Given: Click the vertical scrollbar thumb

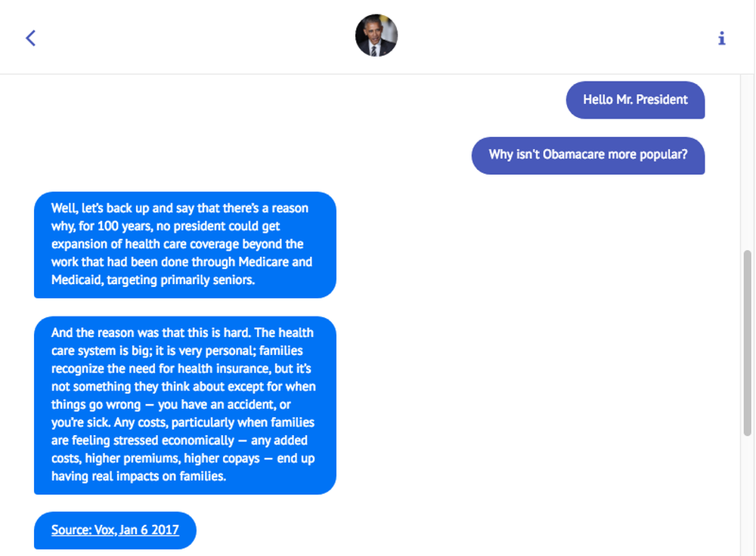Looking at the screenshot, I should 748,343.
